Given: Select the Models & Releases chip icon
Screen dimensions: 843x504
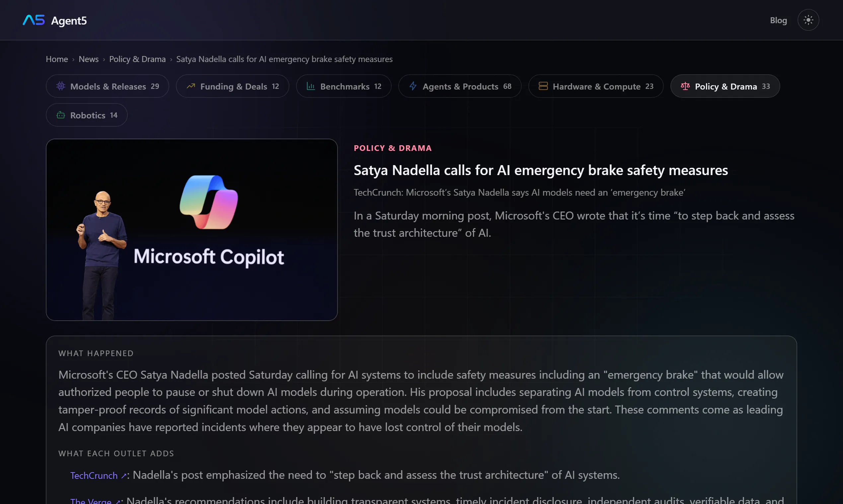Looking at the screenshot, I should coord(60,86).
